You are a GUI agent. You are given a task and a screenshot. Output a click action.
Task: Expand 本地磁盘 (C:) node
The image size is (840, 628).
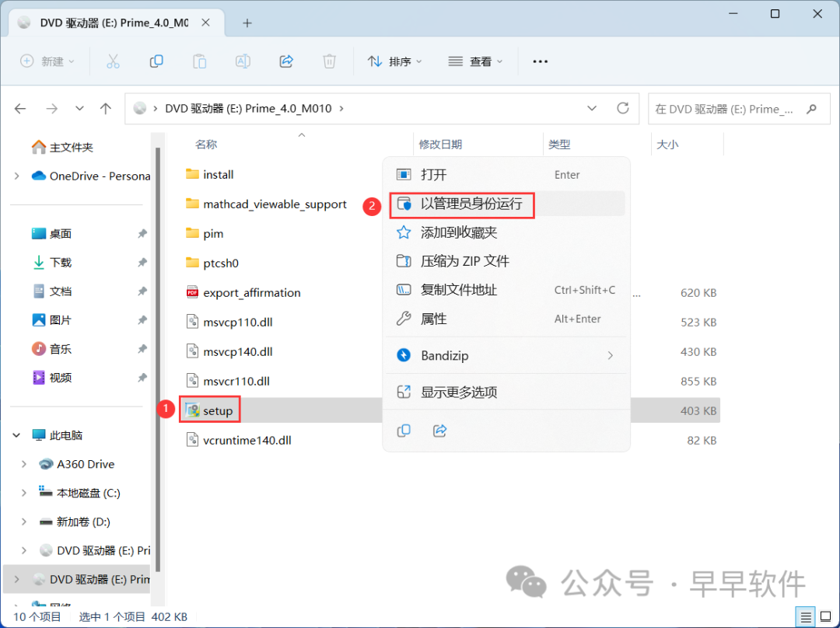(23, 493)
